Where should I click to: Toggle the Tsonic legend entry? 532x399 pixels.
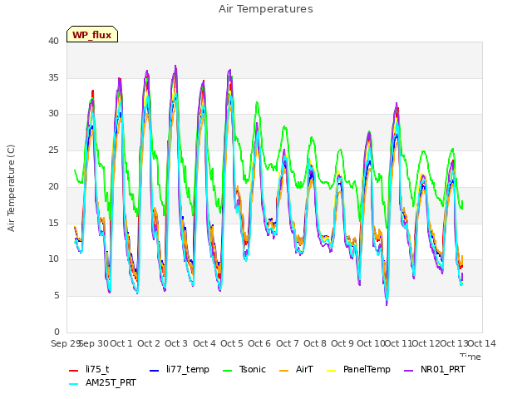pyautogui.click(x=244, y=369)
